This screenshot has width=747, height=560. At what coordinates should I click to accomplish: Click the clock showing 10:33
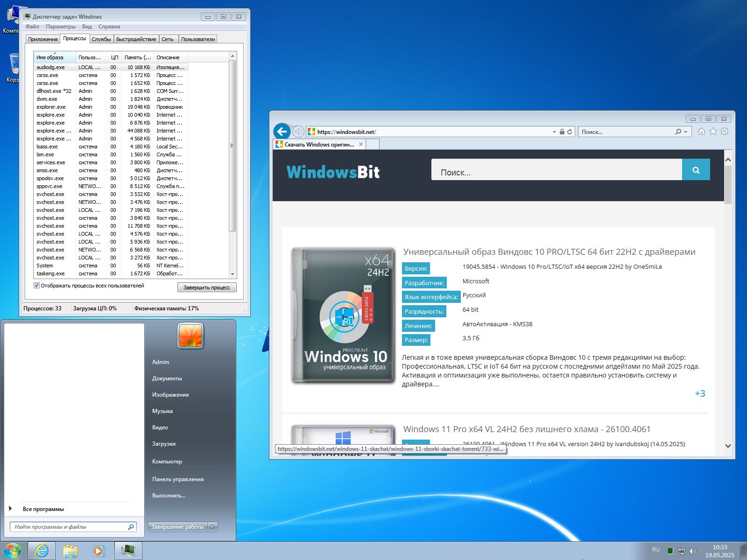pos(720,547)
